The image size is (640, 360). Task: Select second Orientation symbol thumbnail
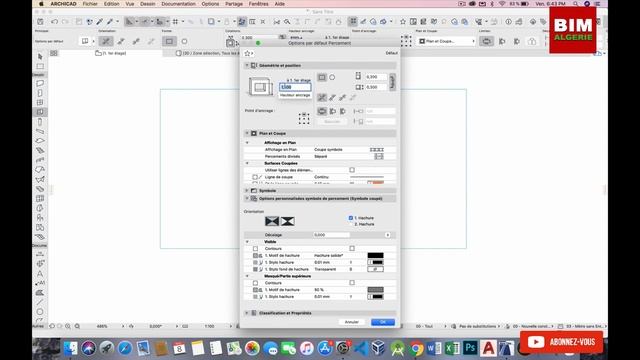tap(287, 221)
